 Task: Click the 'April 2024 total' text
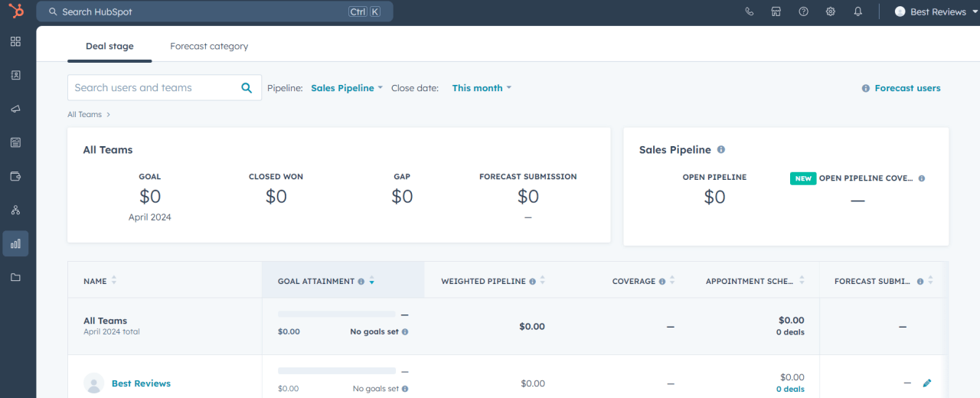[111, 332]
